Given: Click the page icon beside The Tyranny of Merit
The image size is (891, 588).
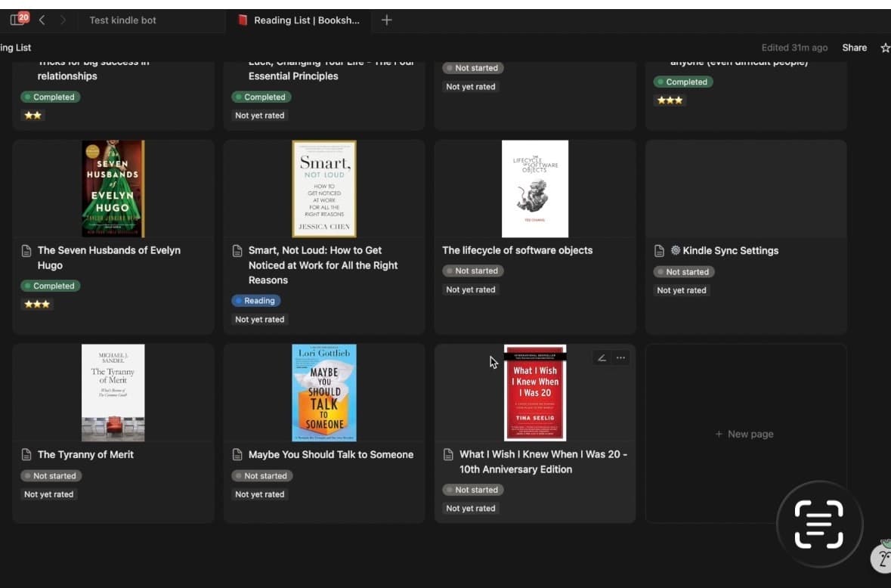Looking at the screenshot, I should (26, 454).
